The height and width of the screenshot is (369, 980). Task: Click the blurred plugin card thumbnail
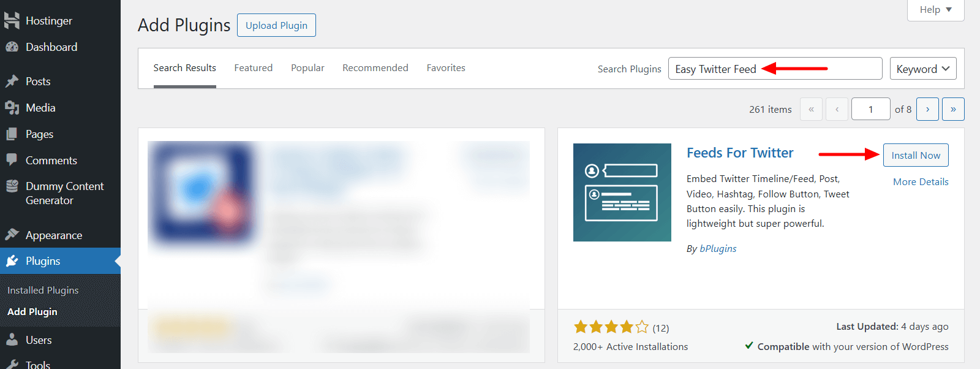click(203, 192)
